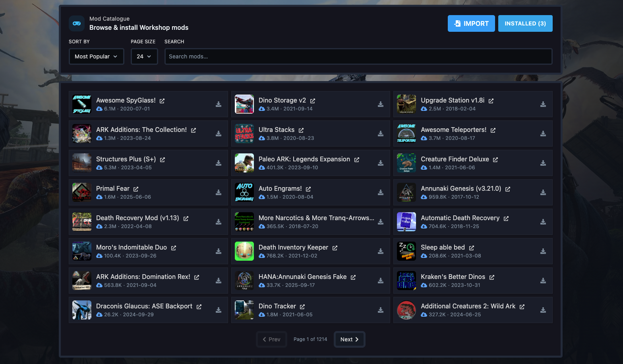Click the Page 1 of 1214 indicator

tap(310, 339)
